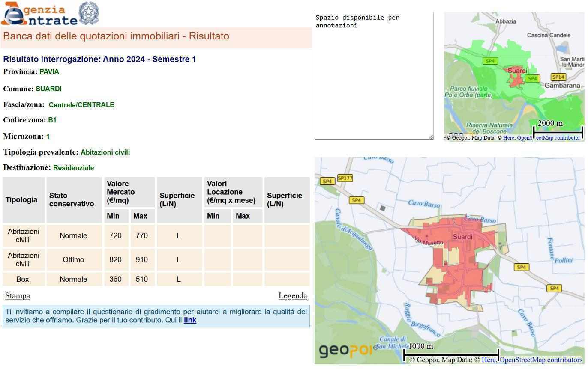588x369 pixels.
Task: Open the Here attribution link on large map
Action: click(x=488, y=360)
